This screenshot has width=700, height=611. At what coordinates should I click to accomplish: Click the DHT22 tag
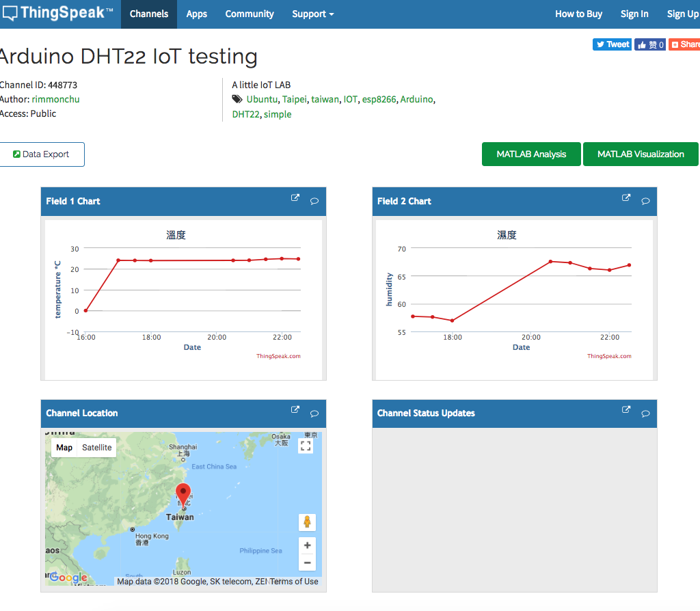tap(245, 114)
